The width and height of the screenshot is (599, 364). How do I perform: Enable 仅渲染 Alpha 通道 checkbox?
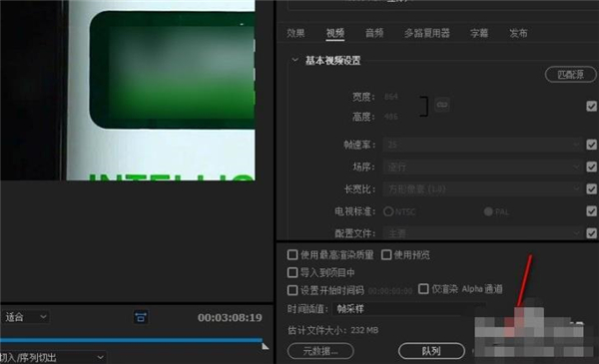[x=423, y=289]
